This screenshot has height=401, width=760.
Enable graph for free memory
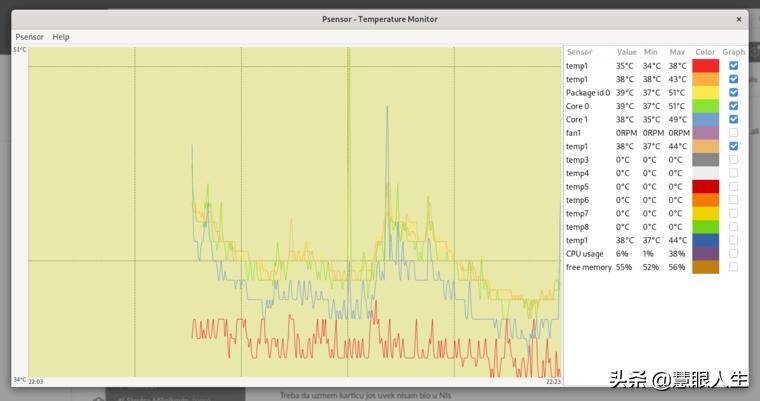coord(733,267)
